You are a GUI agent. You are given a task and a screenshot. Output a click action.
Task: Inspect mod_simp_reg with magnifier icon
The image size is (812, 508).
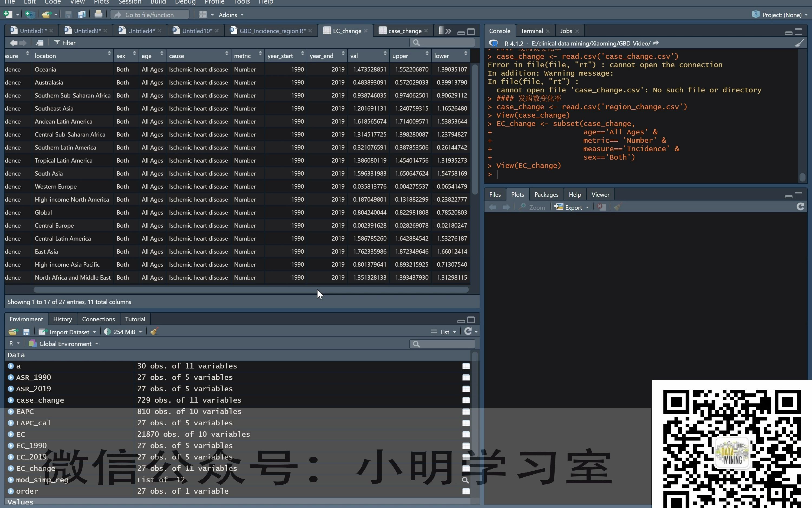coord(465,480)
